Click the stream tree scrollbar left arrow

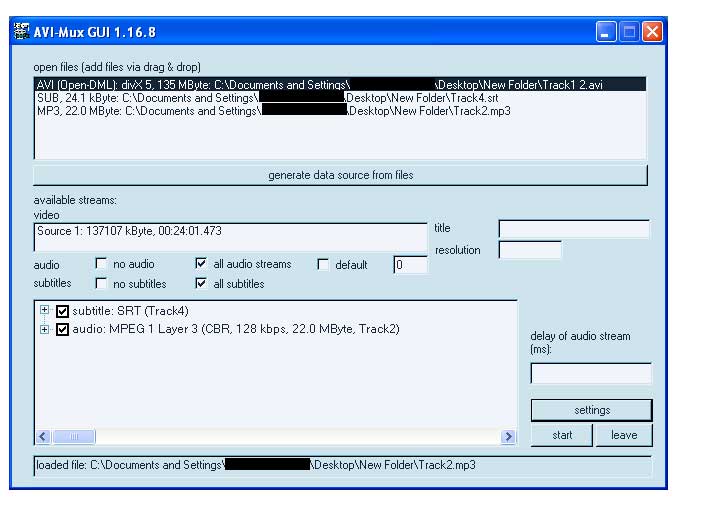(x=43, y=437)
